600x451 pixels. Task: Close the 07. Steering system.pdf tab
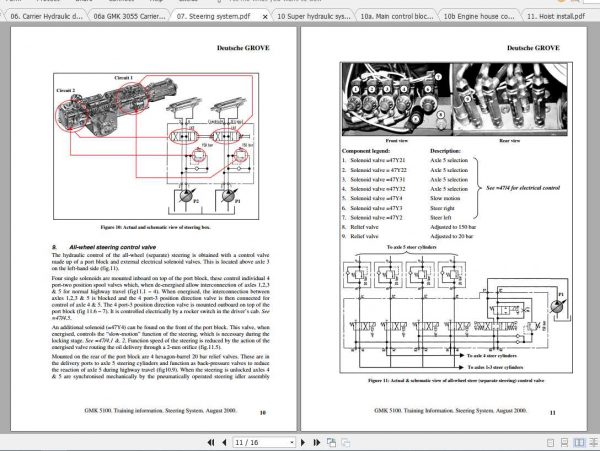tap(265, 16)
